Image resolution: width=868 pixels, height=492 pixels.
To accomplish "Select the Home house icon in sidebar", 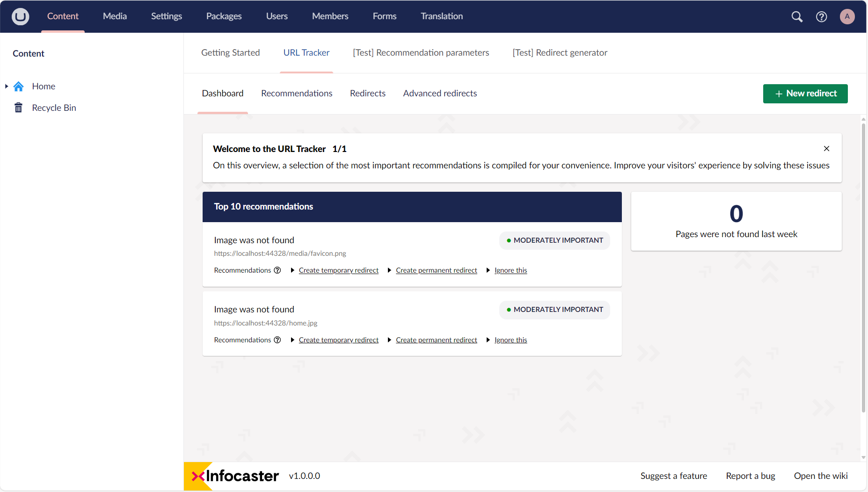I will pyautogui.click(x=18, y=86).
